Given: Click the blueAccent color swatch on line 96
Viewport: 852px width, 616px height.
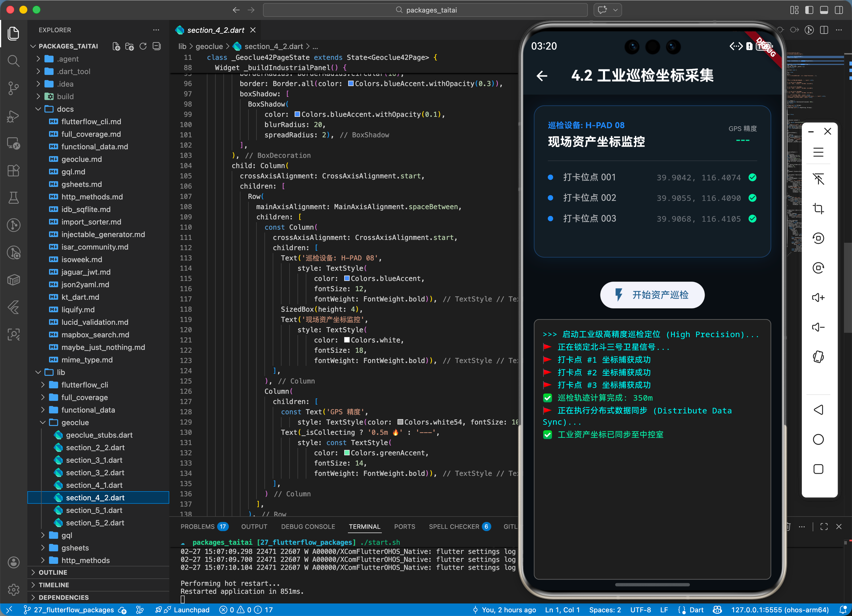Looking at the screenshot, I should point(350,83).
